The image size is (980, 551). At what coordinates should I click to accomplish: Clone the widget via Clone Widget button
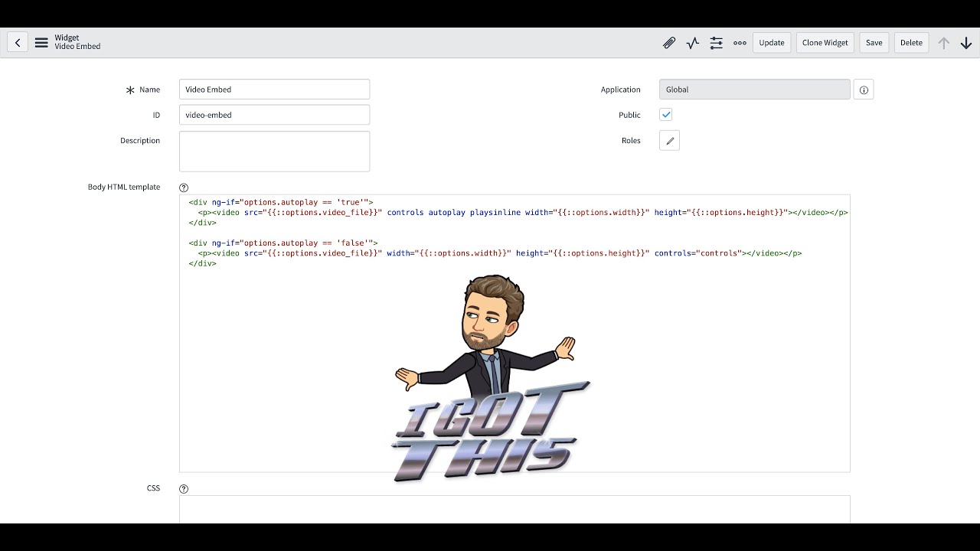click(825, 43)
